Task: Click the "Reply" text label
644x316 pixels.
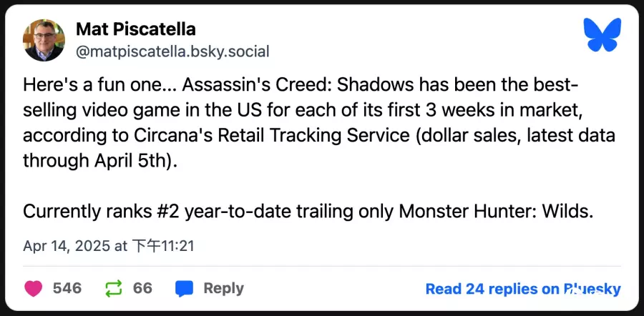Action: pos(223,288)
